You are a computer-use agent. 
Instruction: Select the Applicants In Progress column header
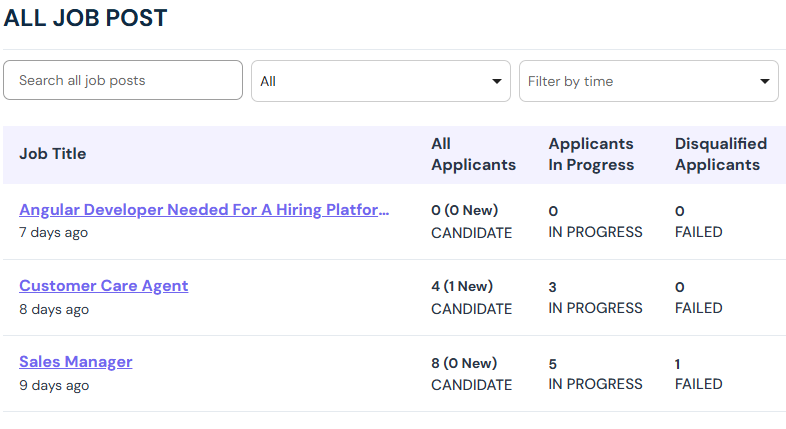point(591,154)
